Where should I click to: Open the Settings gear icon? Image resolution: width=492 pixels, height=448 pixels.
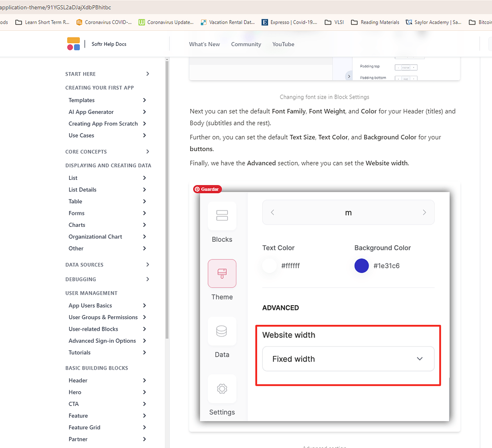click(x=221, y=388)
